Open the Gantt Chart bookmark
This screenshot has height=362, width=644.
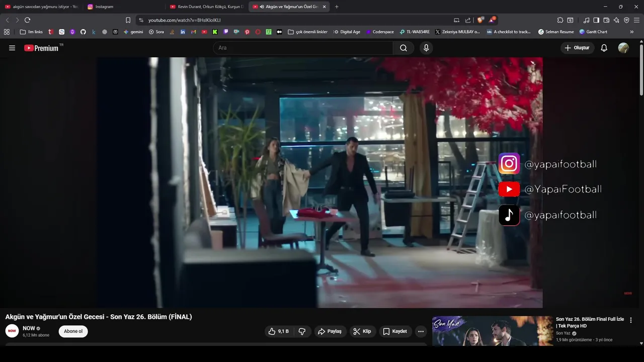(593, 32)
